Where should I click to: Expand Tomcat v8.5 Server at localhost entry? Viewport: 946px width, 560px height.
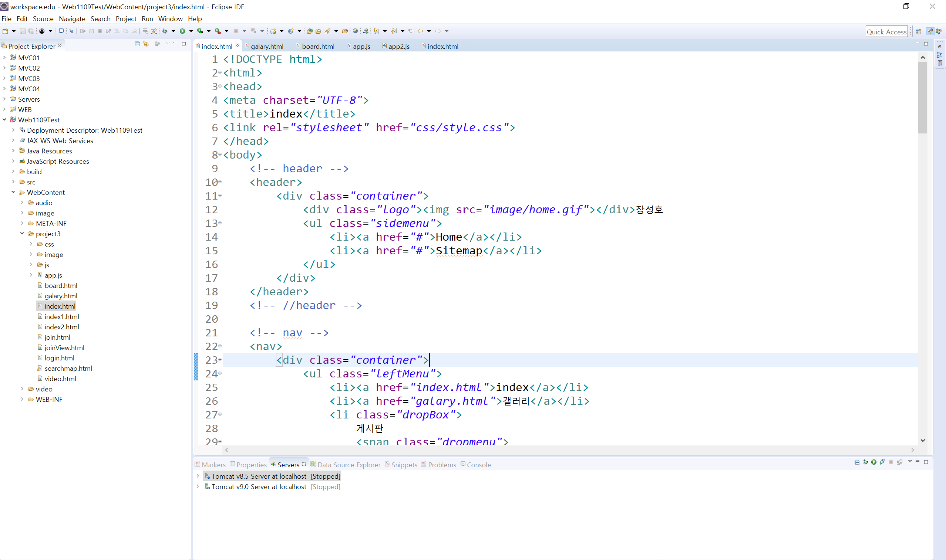coord(198,476)
